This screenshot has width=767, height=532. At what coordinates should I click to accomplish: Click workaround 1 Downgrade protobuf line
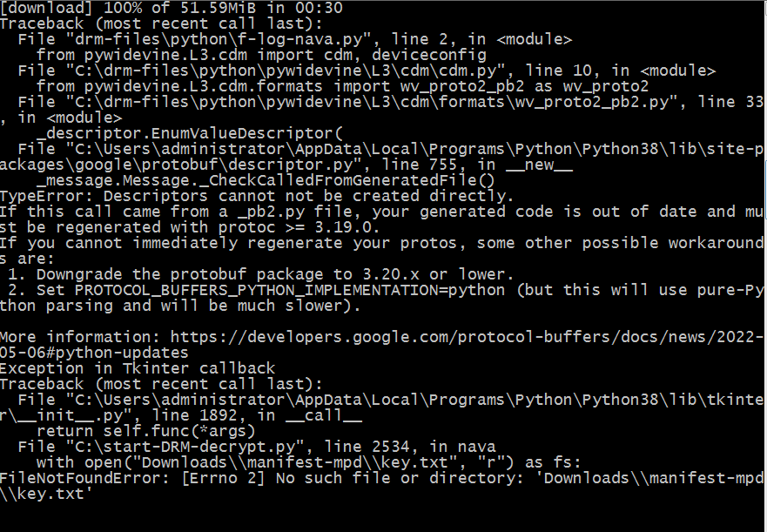click(260, 274)
